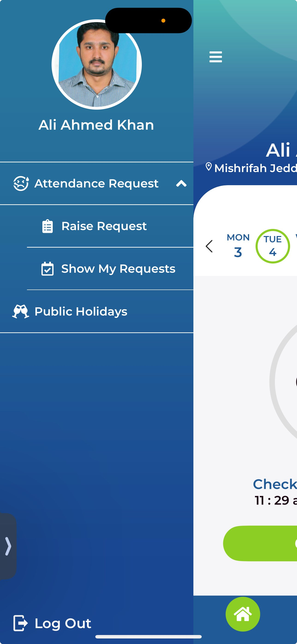Image resolution: width=297 pixels, height=644 pixels.
Task: Select Raise Request menu item
Action: click(110, 226)
